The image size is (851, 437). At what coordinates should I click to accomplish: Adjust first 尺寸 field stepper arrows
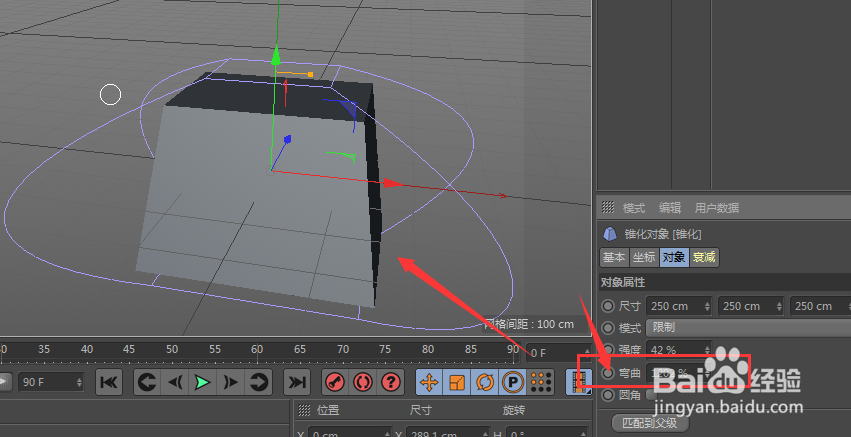[707, 306]
